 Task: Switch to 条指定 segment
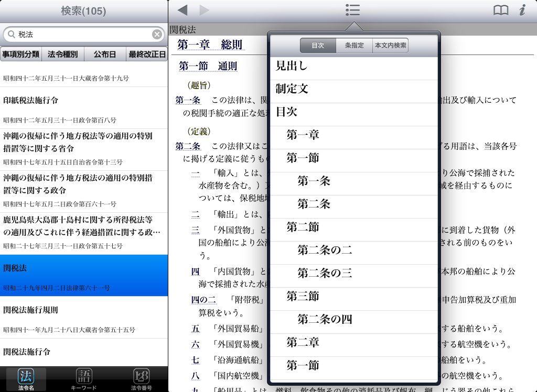(354, 46)
